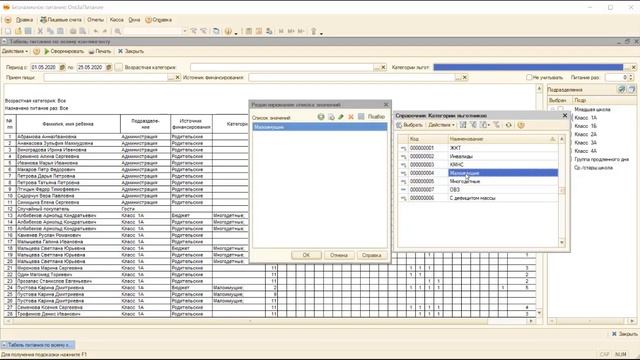This screenshot has width=640, height=360.
Task: Click the period selection button after end date
Action: coord(118,67)
